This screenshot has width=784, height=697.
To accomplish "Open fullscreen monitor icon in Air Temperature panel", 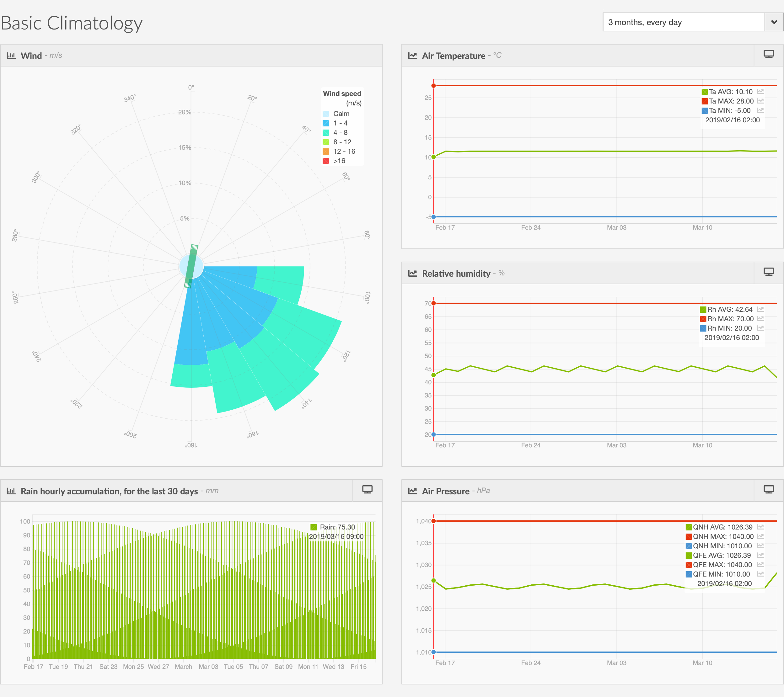I will coord(768,55).
